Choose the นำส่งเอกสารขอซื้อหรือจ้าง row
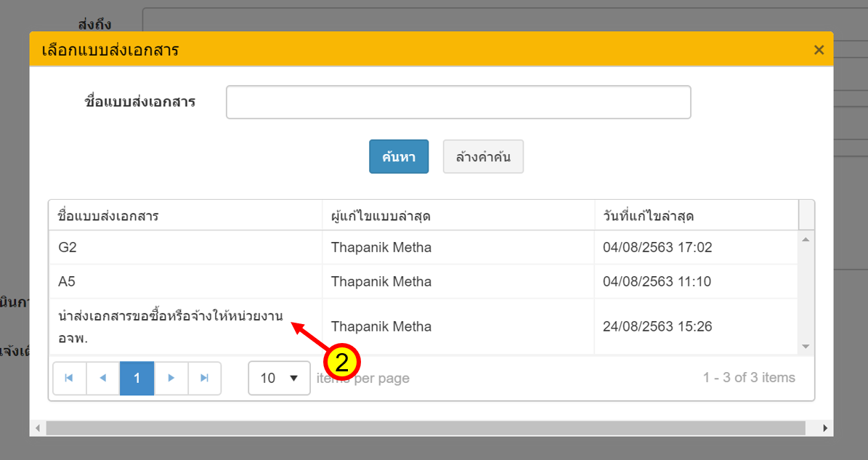 (x=170, y=326)
